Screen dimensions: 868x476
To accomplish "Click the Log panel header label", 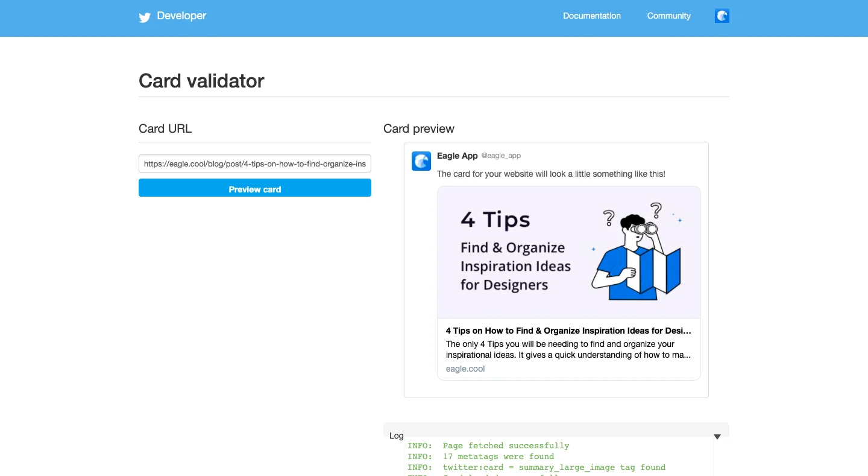I will click(x=397, y=436).
